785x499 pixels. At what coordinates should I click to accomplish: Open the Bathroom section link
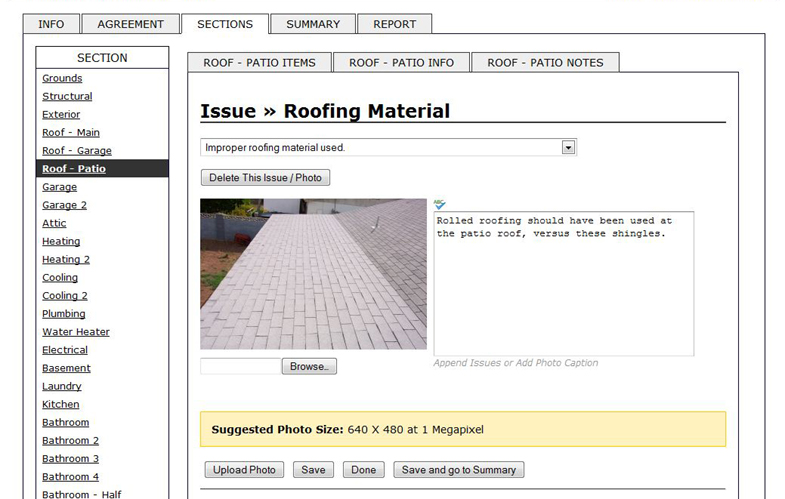[x=66, y=422]
